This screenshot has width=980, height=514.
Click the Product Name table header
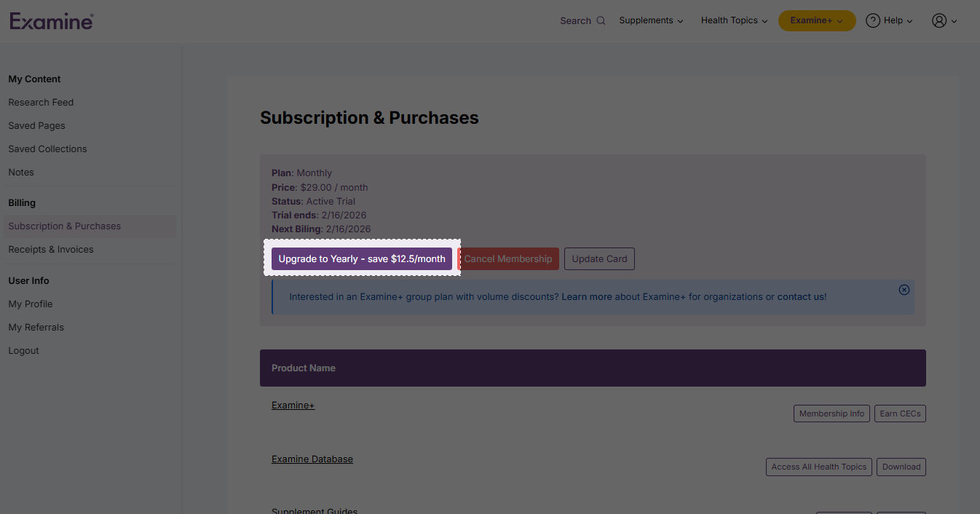pos(304,368)
